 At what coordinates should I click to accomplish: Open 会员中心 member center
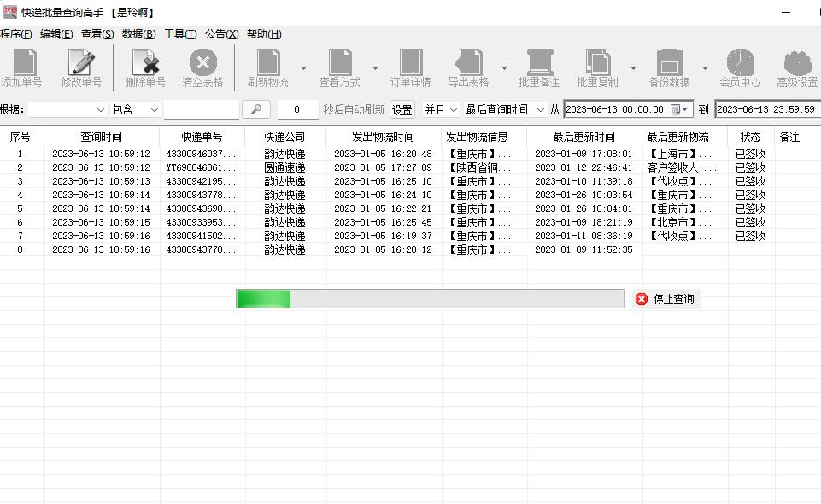[x=740, y=67]
